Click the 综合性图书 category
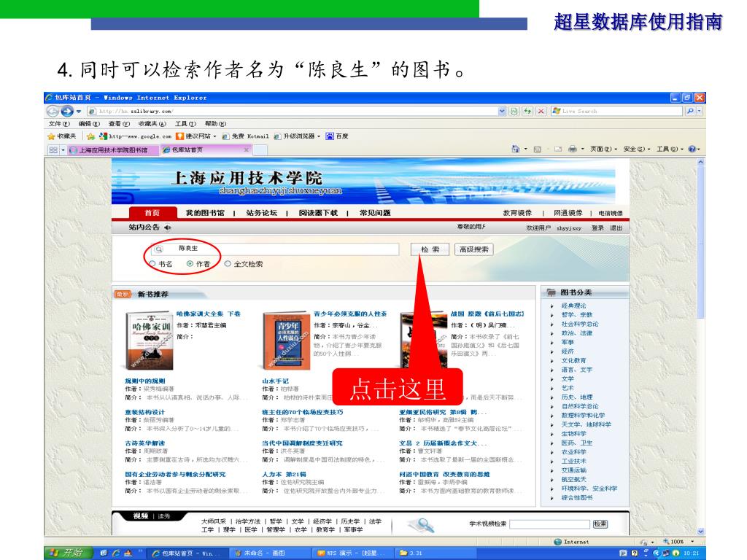This screenshot has width=747, height=560. point(576,497)
